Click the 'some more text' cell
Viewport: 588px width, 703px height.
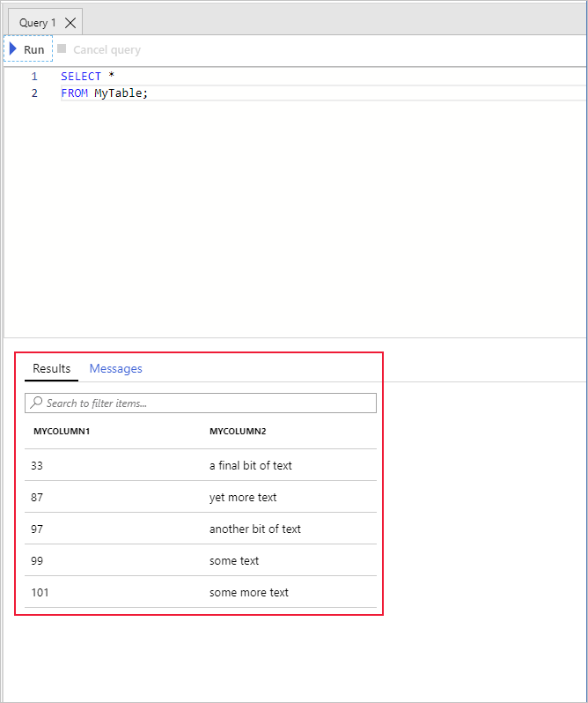249,593
